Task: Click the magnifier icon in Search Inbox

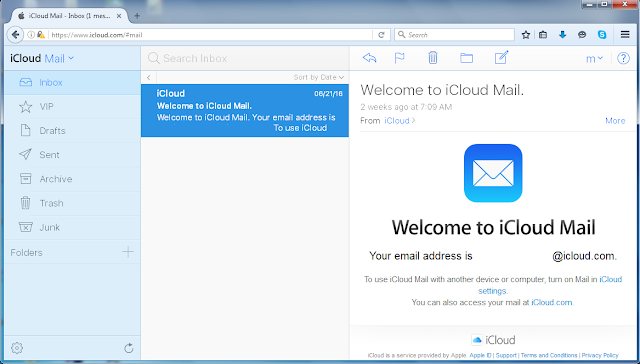Action: click(153, 58)
